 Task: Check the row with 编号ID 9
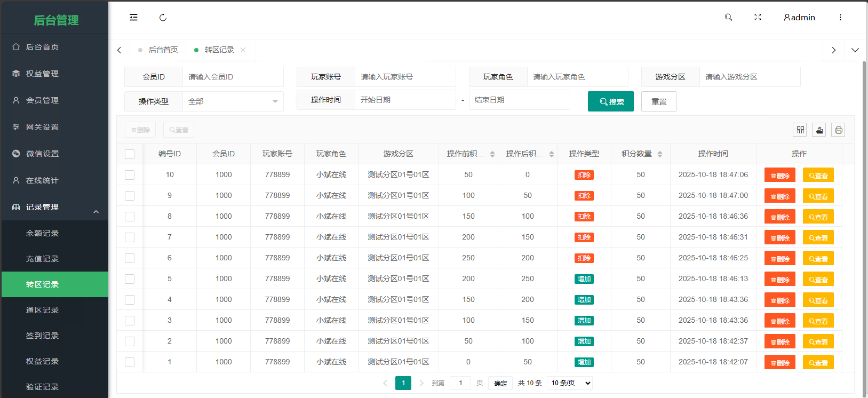[130, 196]
